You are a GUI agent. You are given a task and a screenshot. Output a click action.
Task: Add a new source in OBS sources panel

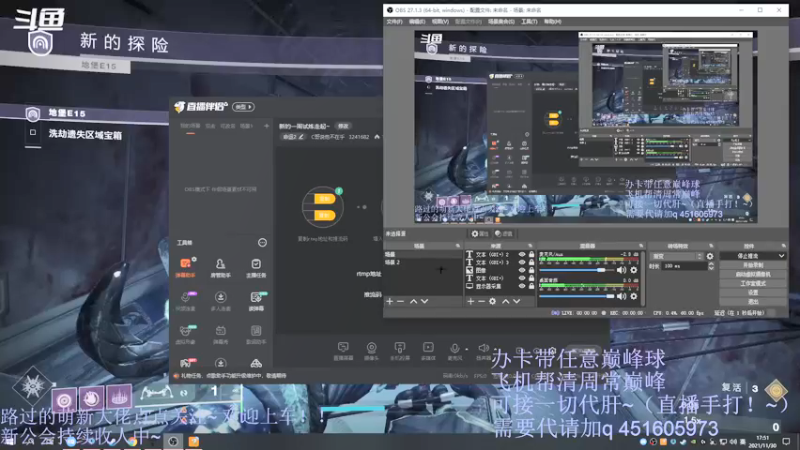tap(470, 302)
